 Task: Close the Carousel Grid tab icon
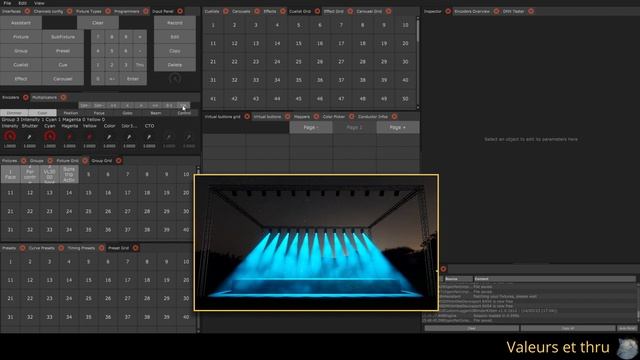coord(389,11)
